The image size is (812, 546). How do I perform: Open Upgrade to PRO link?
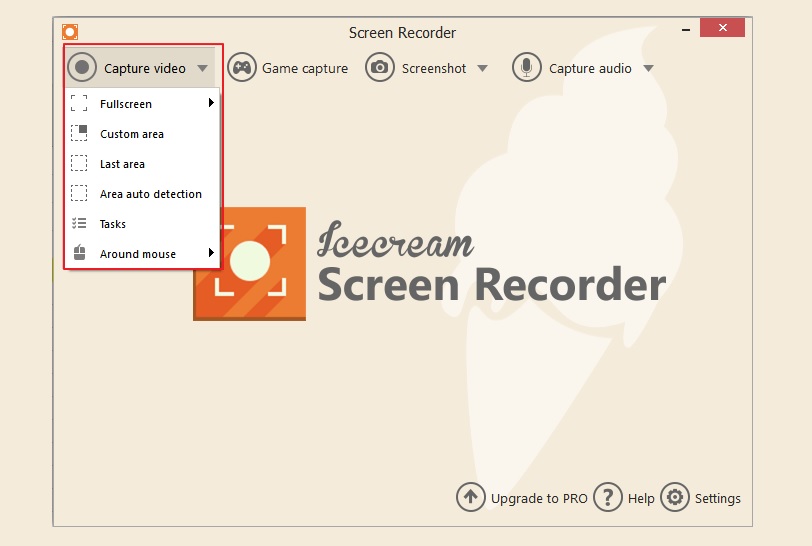click(x=539, y=498)
